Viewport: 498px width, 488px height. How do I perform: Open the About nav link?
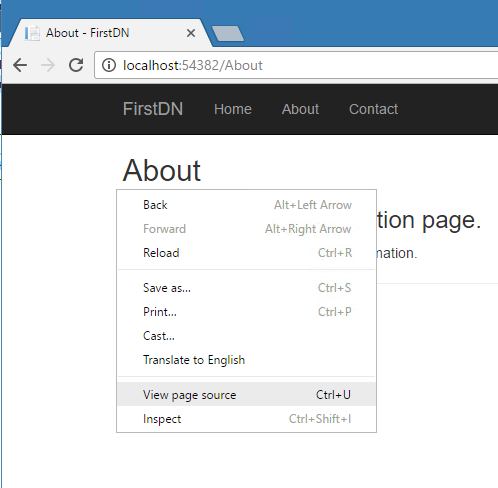coord(300,109)
